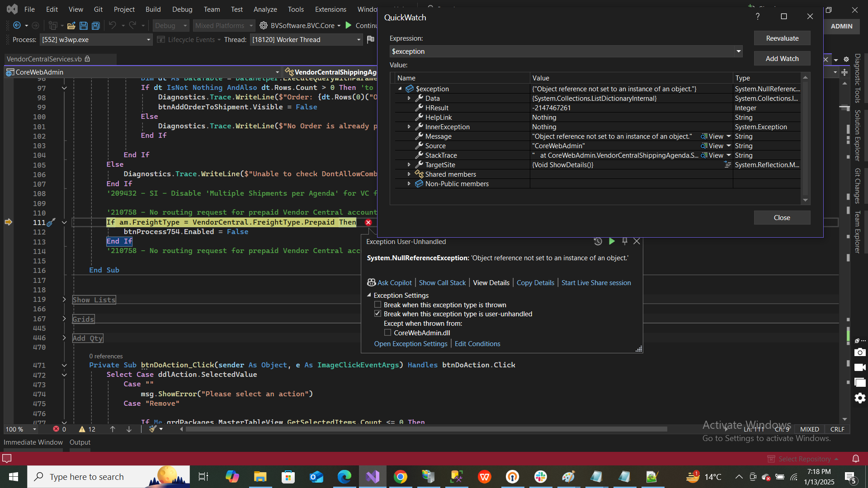The width and height of the screenshot is (868, 488).
Task: Click the exception history revert icon
Action: 598,241
